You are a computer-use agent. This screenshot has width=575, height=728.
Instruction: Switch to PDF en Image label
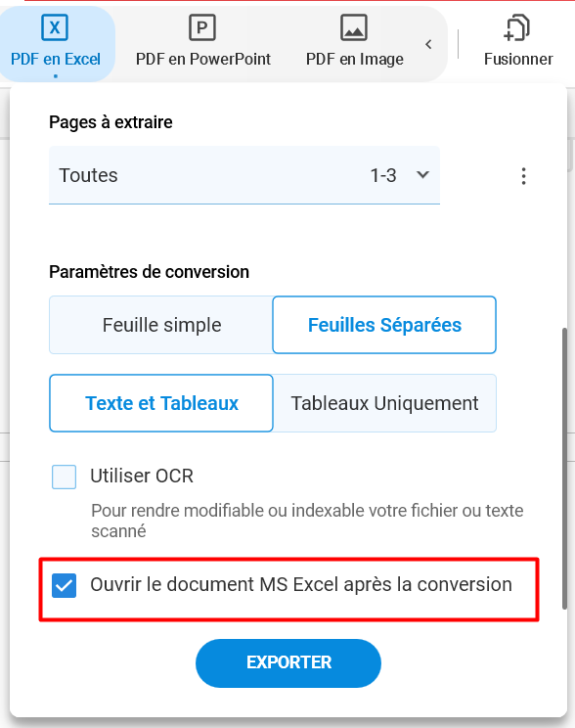coord(355,59)
